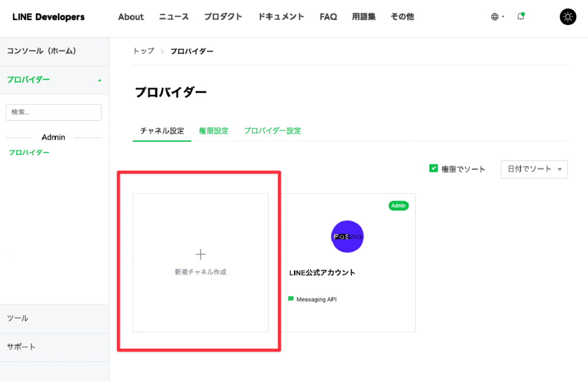Click the トップ breadcrumb link
Image resolution: width=588 pixels, height=381 pixels.
pos(144,51)
